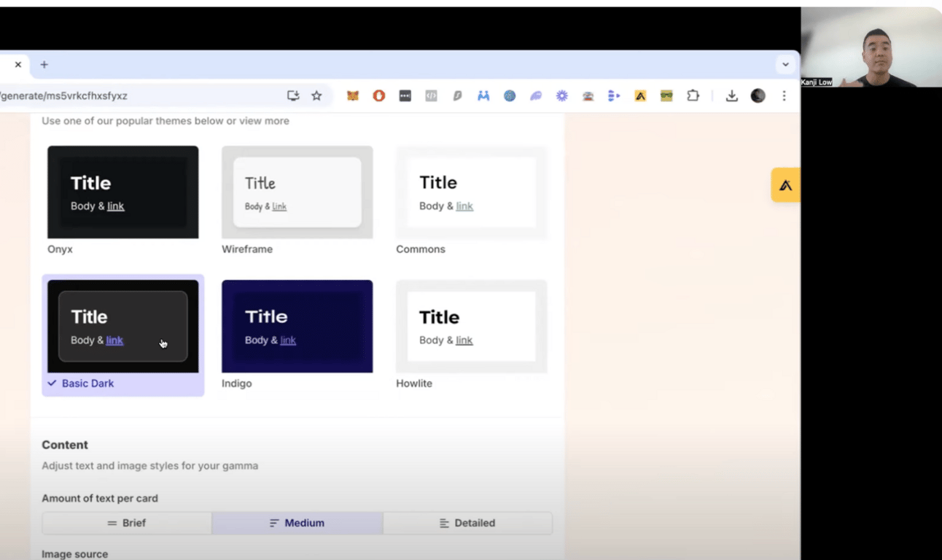Open the gray leaf-shaped extension icon
This screenshot has width=942, height=560.
pyautogui.click(x=457, y=96)
